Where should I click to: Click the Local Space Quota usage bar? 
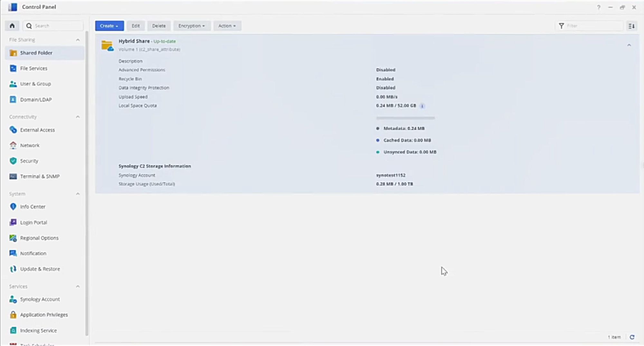tap(405, 118)
